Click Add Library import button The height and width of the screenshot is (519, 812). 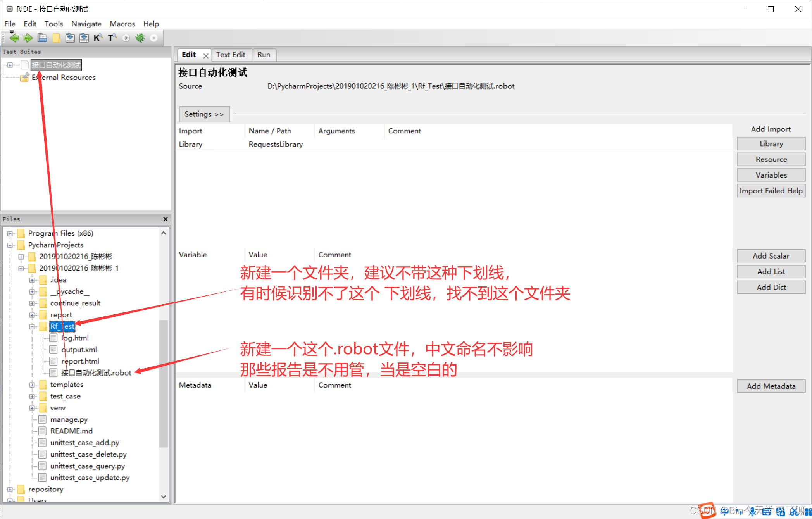[x=771, y=144]
